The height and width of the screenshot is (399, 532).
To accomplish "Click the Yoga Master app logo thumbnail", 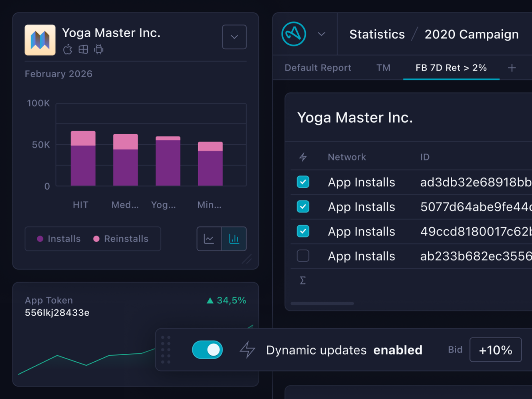I will point(40,40).
